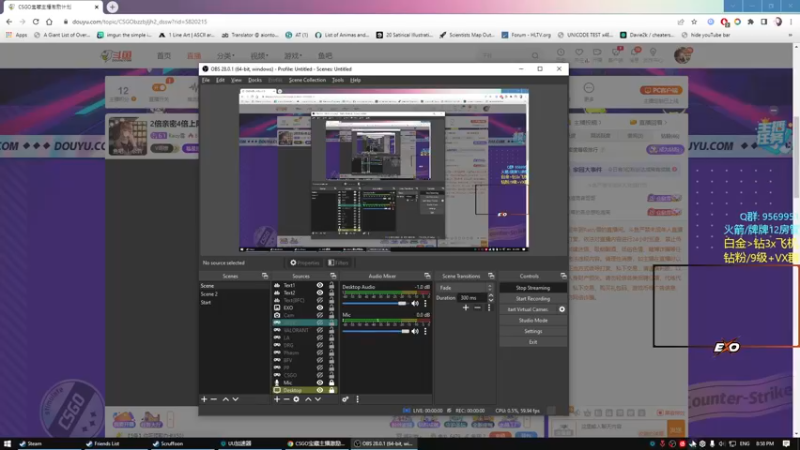Undock the Controls panel
The image size is (800, 450).
pos(563,276)
